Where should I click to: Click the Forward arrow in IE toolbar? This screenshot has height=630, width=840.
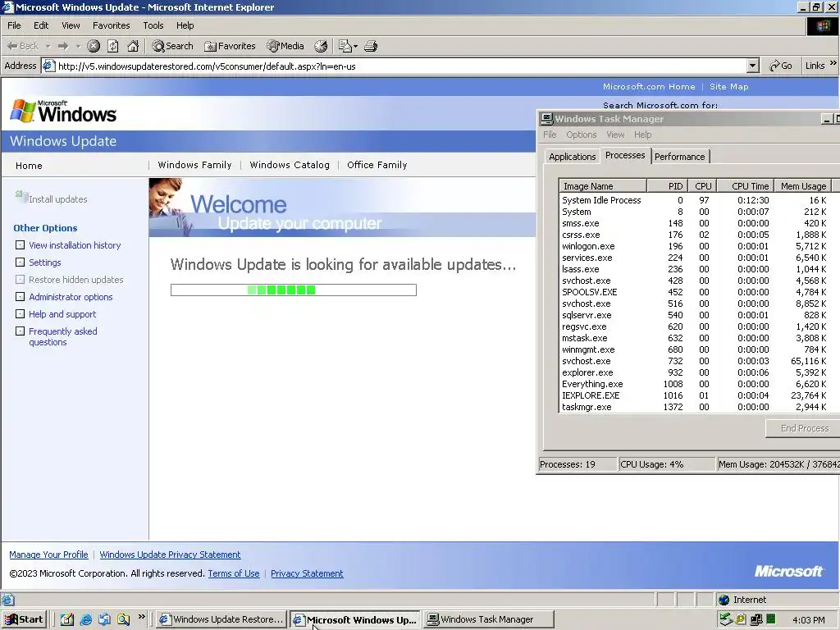pos(63,46)
